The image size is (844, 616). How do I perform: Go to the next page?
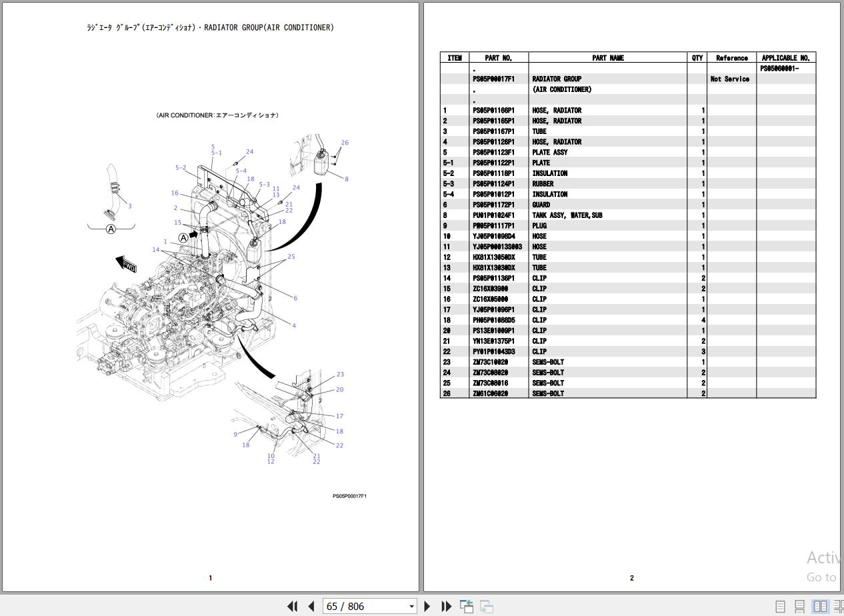[427, 606]
